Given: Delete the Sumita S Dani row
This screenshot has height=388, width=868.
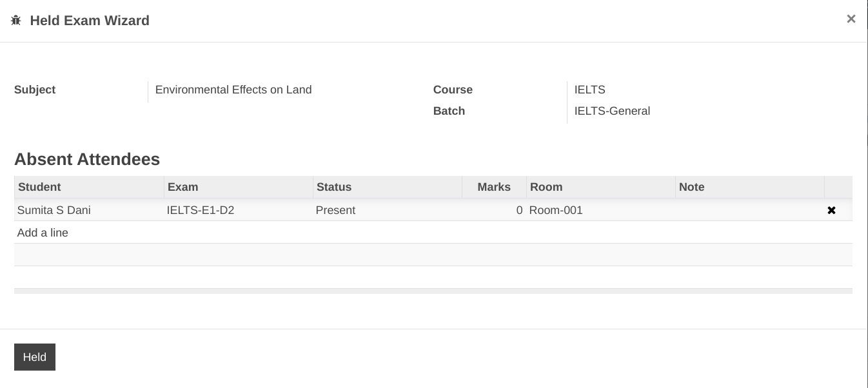Looking at the screenshot, I should point(831,210).
